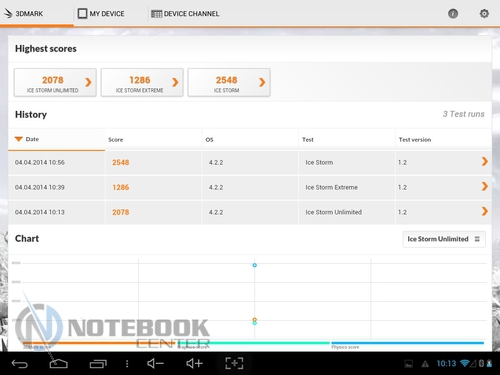Sort history by the Date column arrow
Screen dimensions: 500x375
click(x=19, y=139)
